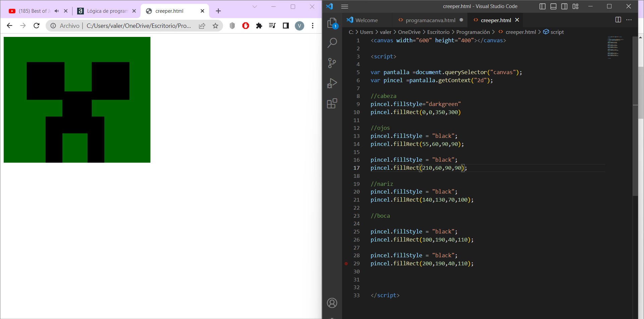The height and width of the screenshot is (319, 644).
Task: Click the code minimap in the editor
Action: 615,47
